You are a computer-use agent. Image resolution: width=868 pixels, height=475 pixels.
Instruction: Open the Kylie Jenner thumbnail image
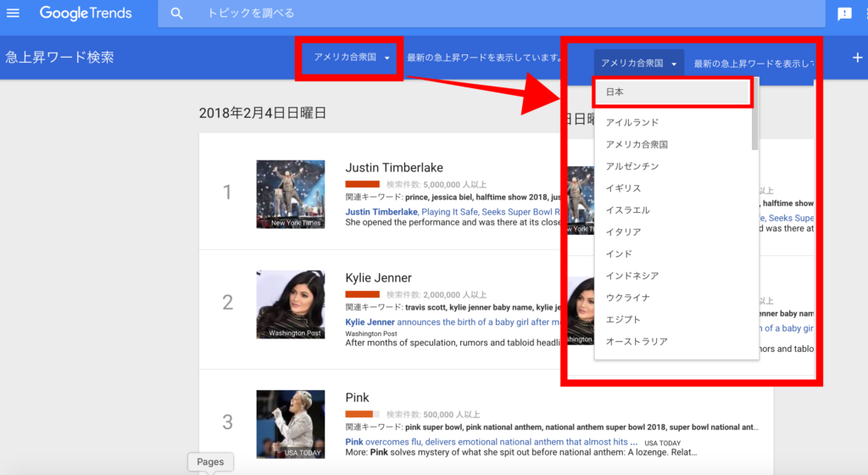291,305
